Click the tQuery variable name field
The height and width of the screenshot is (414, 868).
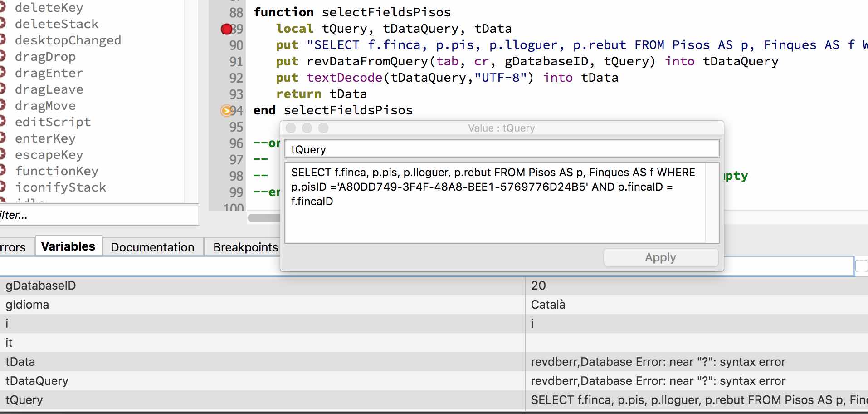click(x=502, y=149)
